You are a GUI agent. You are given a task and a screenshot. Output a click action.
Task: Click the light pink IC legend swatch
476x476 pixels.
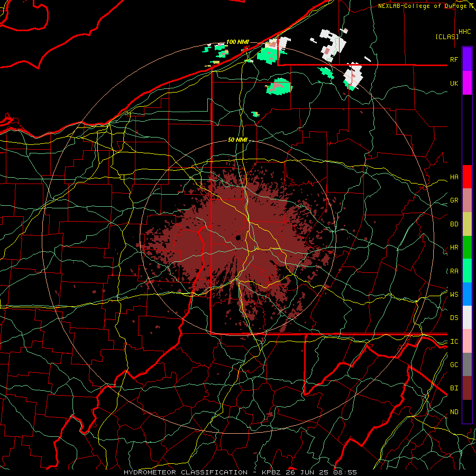point(467,341)
